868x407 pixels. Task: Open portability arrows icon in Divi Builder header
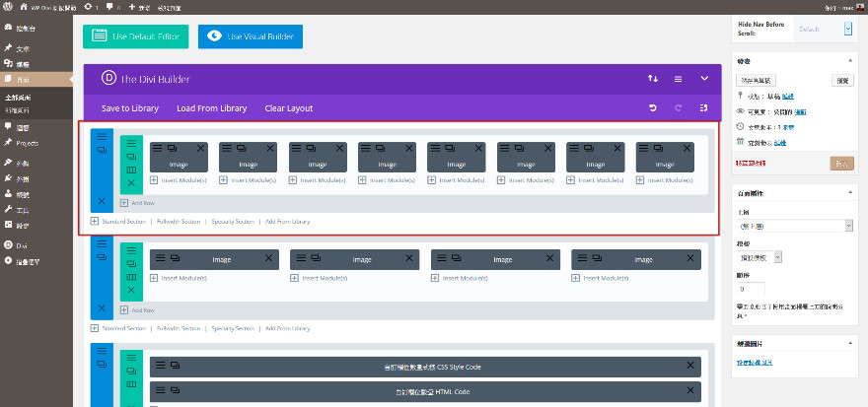pos(653,79)
